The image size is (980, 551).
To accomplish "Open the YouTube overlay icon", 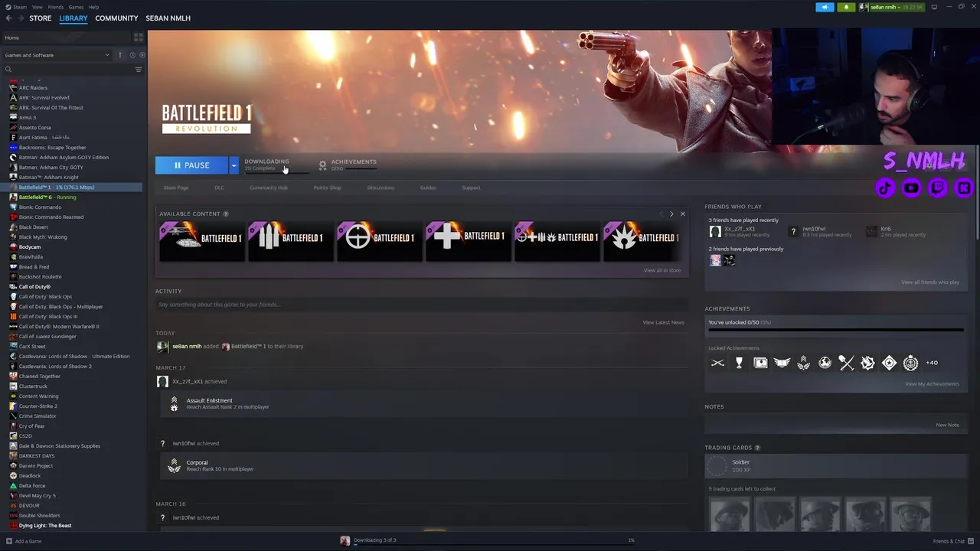I will (x=911, y=187).
